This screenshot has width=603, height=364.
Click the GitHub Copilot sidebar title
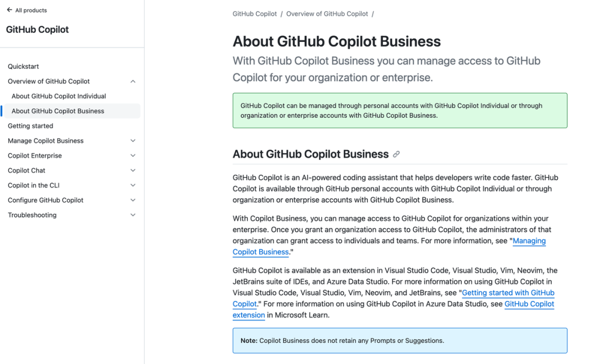coord(37,30)
